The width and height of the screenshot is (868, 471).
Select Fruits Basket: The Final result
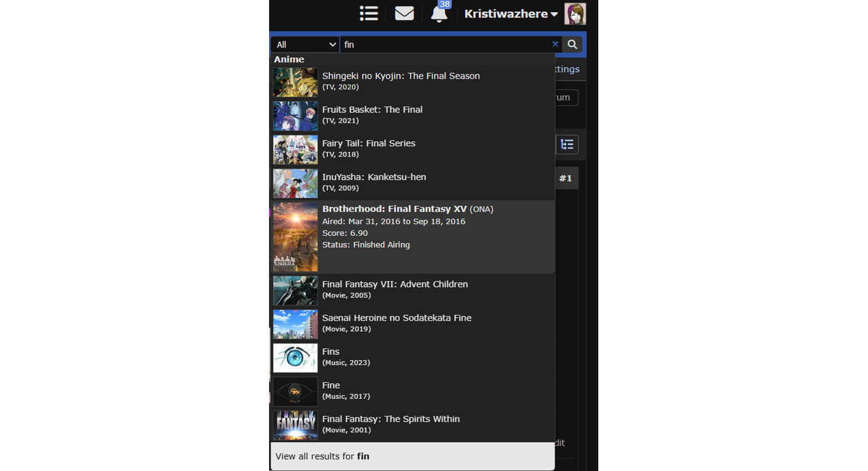(x=413, y=116)
